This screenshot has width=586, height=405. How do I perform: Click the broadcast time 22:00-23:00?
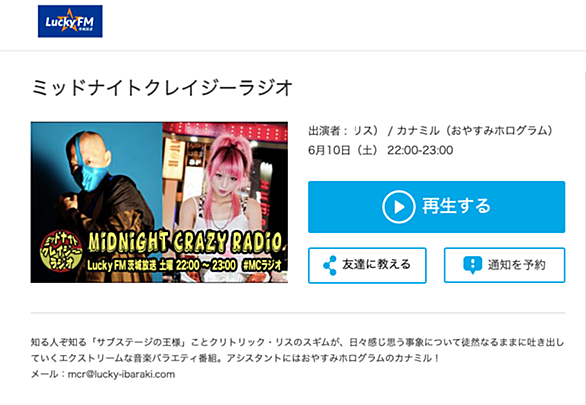coord(420,150)
